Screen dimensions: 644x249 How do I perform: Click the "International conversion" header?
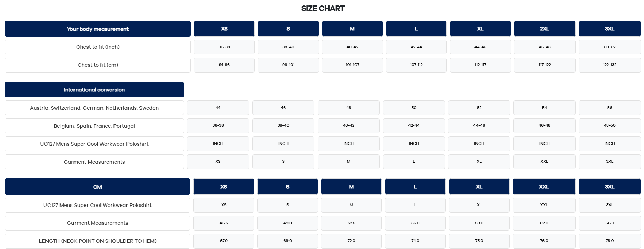pos(94,90)
